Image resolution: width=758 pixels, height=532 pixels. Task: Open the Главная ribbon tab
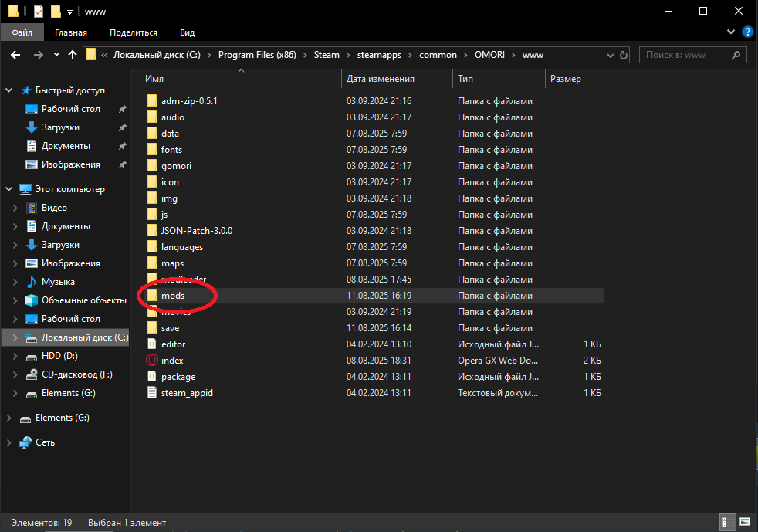(71, 32)
